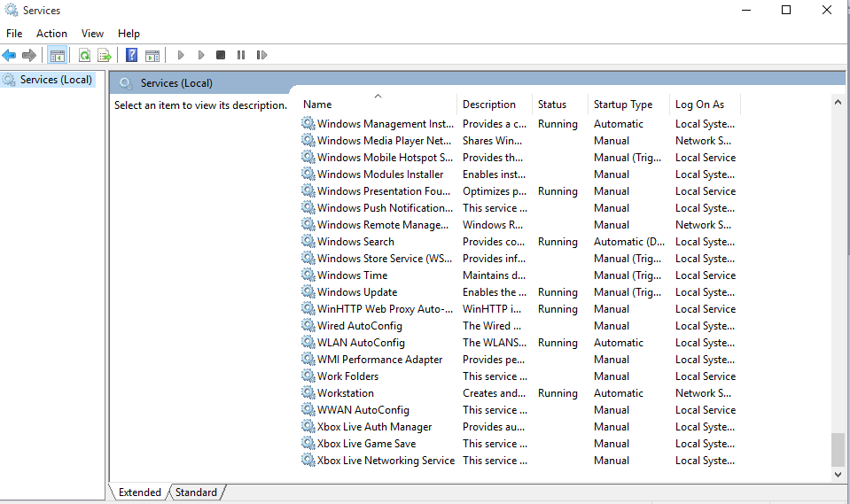Click the 'Optimizes p...' description cell
The image size is (850, 504).
pos(495,190)
